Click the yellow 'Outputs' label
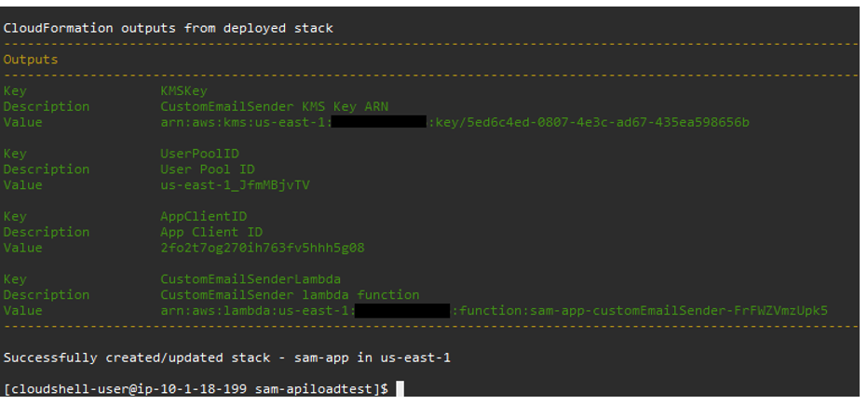 [x=31, y=60]
